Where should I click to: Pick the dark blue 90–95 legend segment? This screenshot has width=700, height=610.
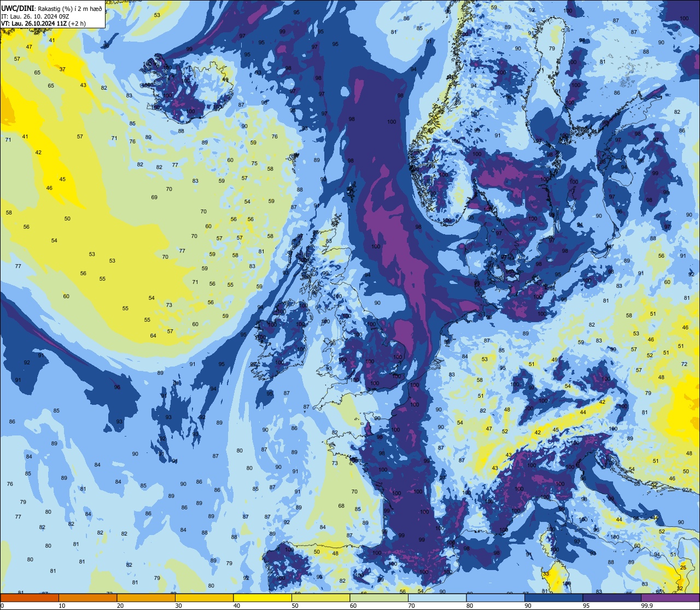pyautogui.click(x=553, y=597)
